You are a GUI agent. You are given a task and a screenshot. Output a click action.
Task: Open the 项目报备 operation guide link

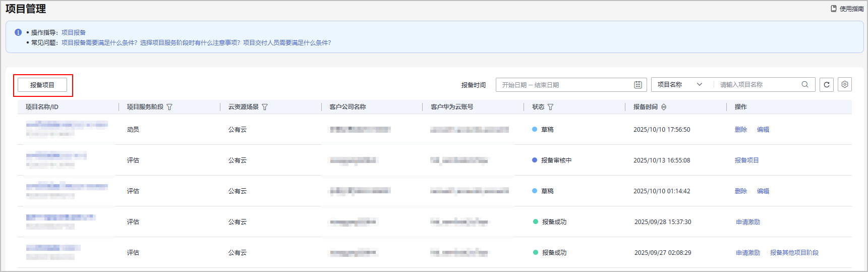[x=74, y=32]
